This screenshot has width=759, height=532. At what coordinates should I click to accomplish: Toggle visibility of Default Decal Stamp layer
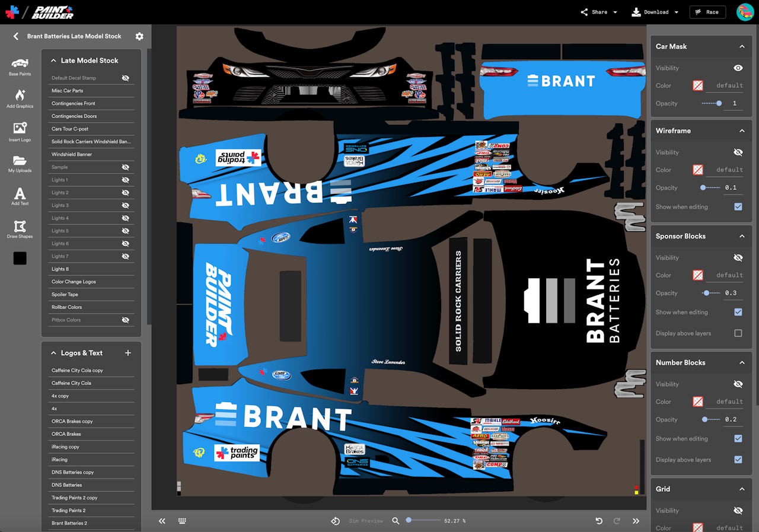(126, 78)
